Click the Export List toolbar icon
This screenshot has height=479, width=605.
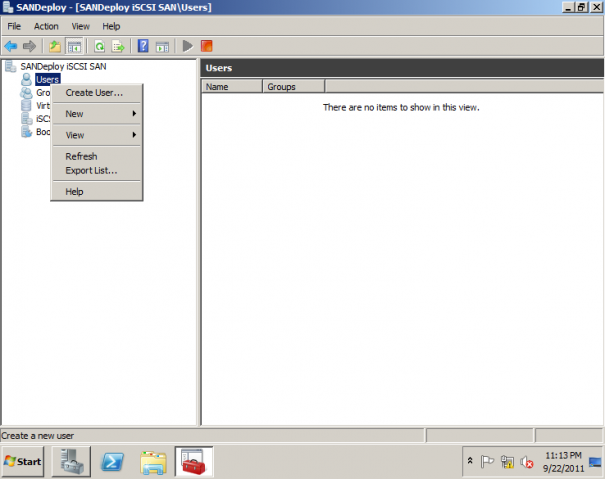pyautogui.click(x=118, y=46)
